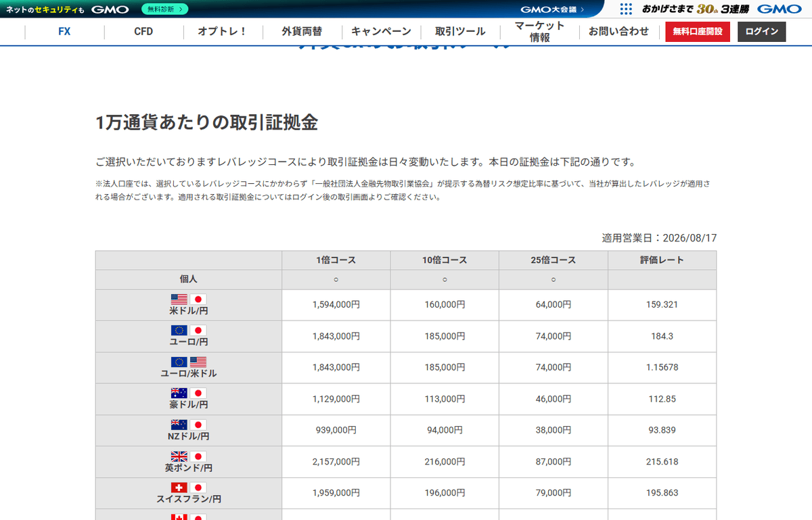This screenshot has height=520, width=812.
Task: Open the 取引ツール navigation item
Action: click(460, 32)
